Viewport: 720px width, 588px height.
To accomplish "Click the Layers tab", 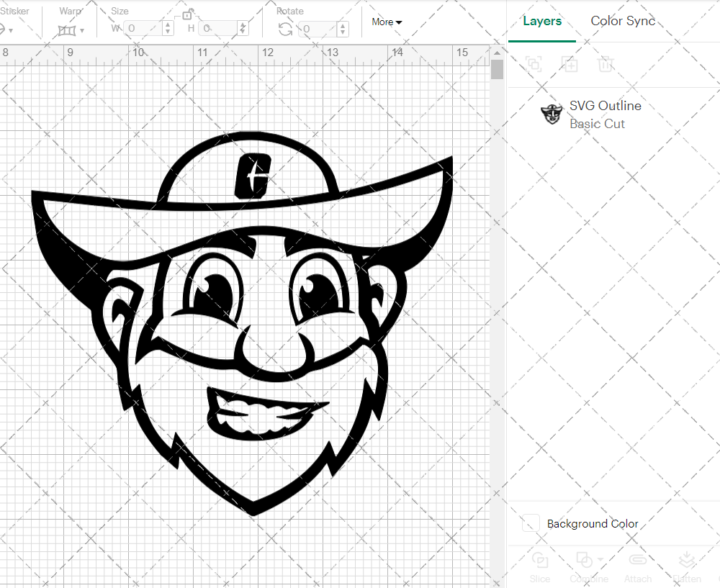I will 542,21.
